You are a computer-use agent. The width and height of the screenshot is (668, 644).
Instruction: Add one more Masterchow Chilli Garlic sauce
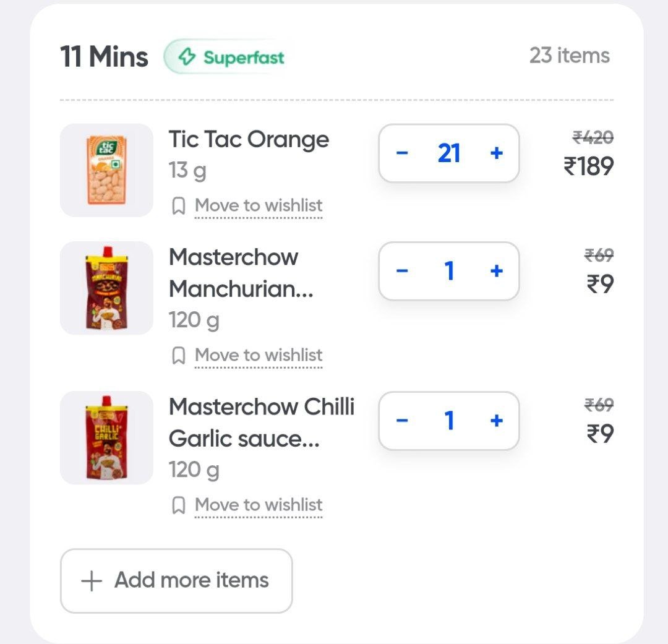[x=496, y=421]
